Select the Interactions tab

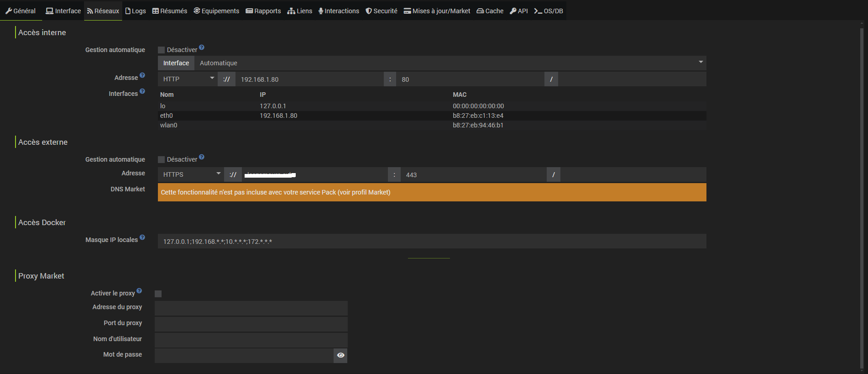(x=339, y=11)
